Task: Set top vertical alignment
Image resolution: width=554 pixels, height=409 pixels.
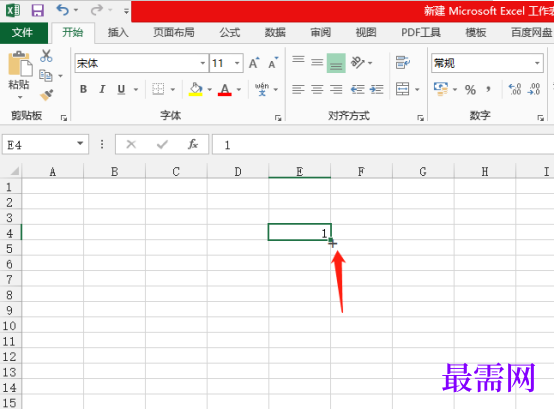Action: coord(299,60)
